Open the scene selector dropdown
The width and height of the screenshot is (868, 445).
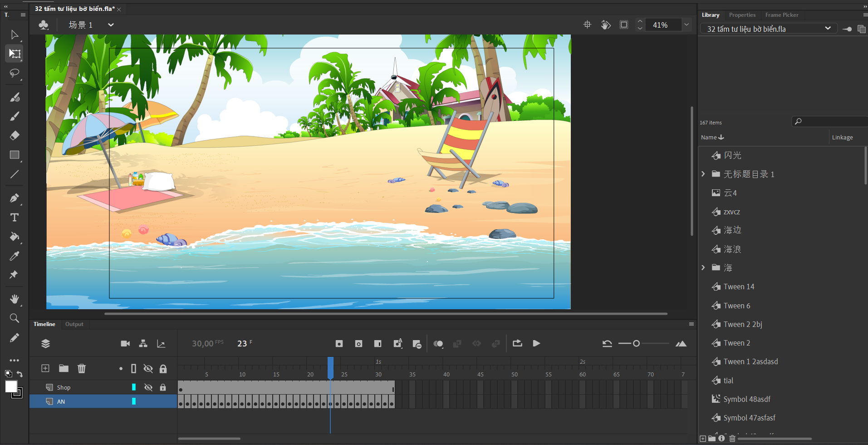[111, 25]
